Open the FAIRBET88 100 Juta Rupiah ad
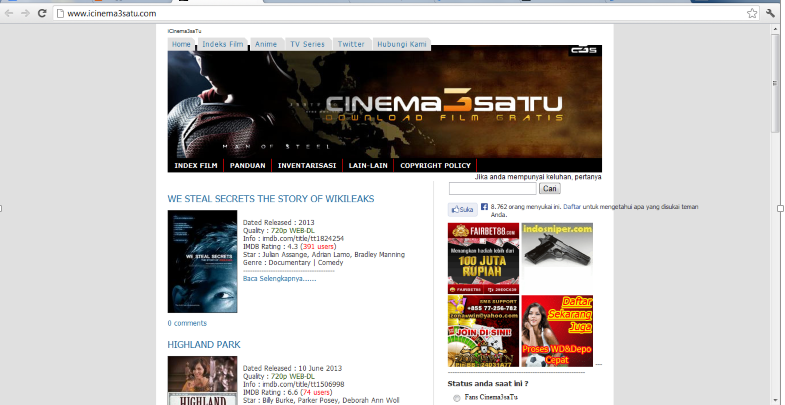The image size is (785, 405). pos(483,258)
